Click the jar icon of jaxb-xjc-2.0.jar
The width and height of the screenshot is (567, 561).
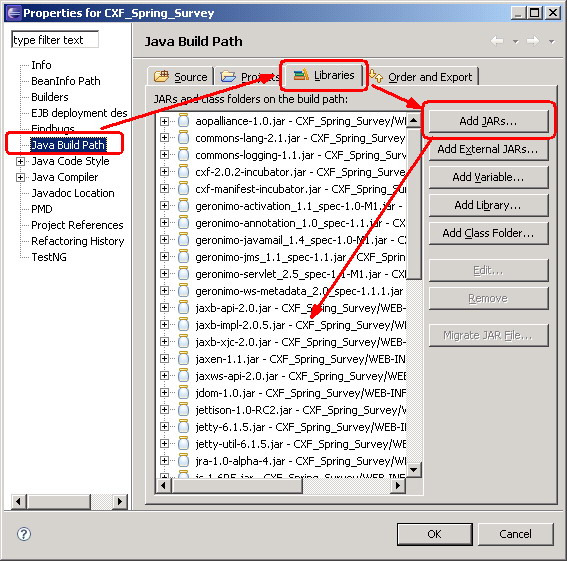point(183,342)
